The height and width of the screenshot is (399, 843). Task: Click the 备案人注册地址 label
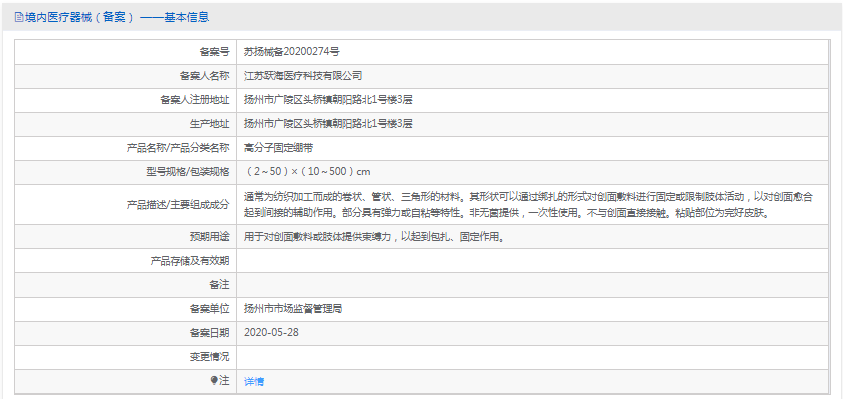(195, 100)
